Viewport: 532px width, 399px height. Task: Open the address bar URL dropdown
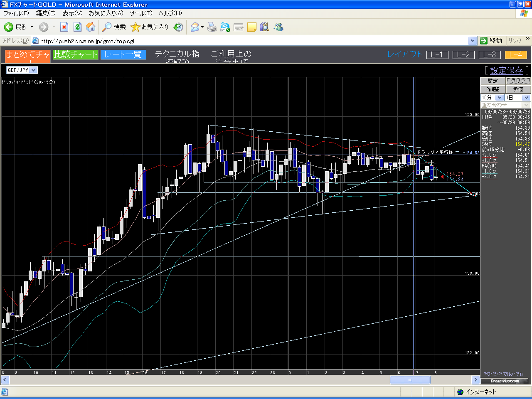(x=473, y=41)
